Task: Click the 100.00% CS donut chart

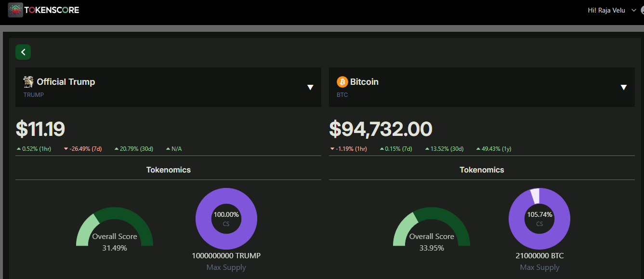Action: tap(226, 219)
